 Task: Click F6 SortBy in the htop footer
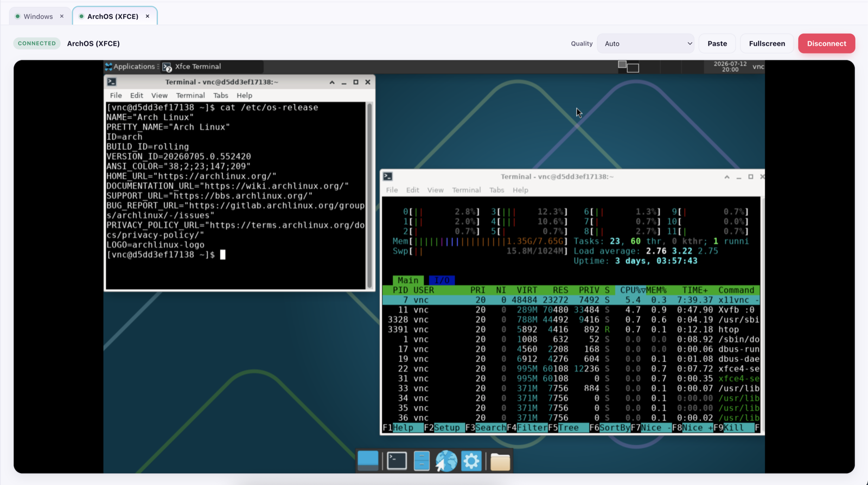pyautogui.click(x=609, y=427)
